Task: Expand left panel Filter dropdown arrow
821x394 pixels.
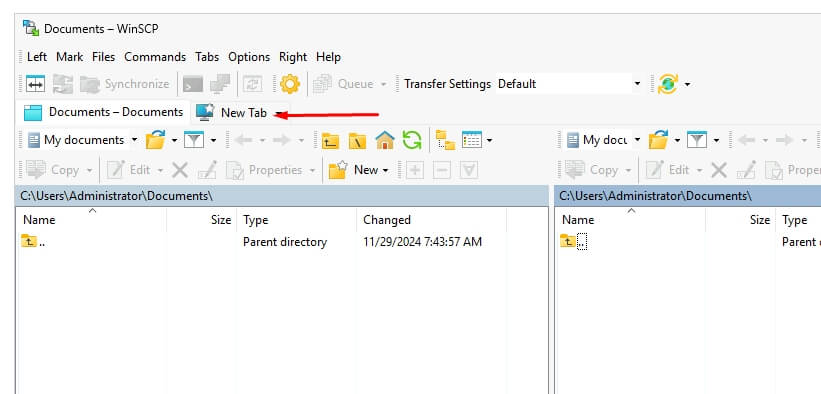Action: 213,140
